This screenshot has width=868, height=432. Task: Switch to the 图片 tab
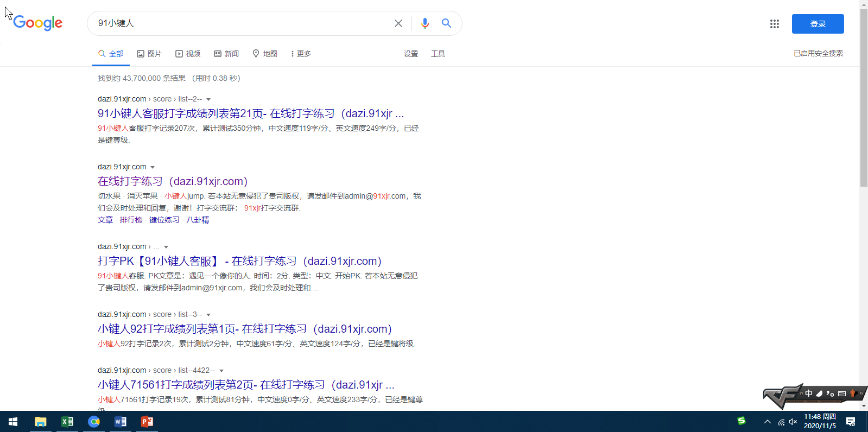(x=149, y=54)
